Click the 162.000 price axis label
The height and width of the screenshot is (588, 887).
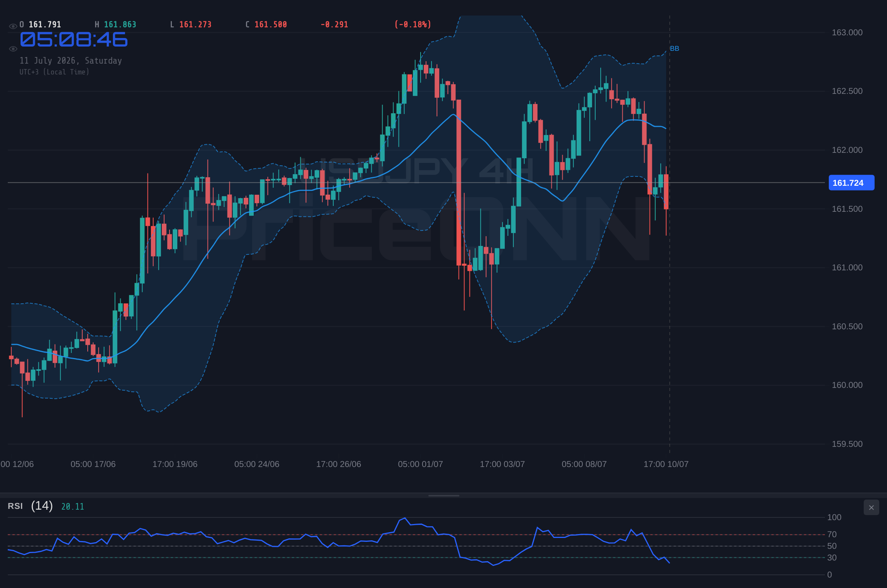tap(847, 150)
